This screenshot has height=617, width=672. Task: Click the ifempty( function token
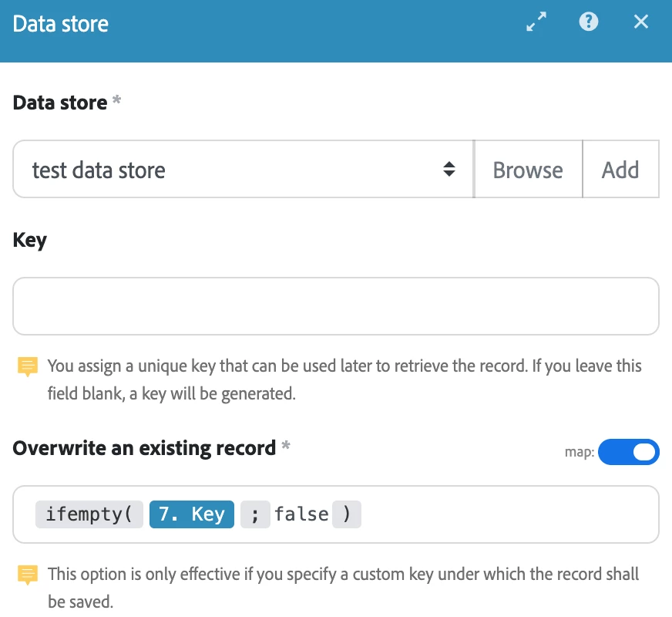click(89, 514)
